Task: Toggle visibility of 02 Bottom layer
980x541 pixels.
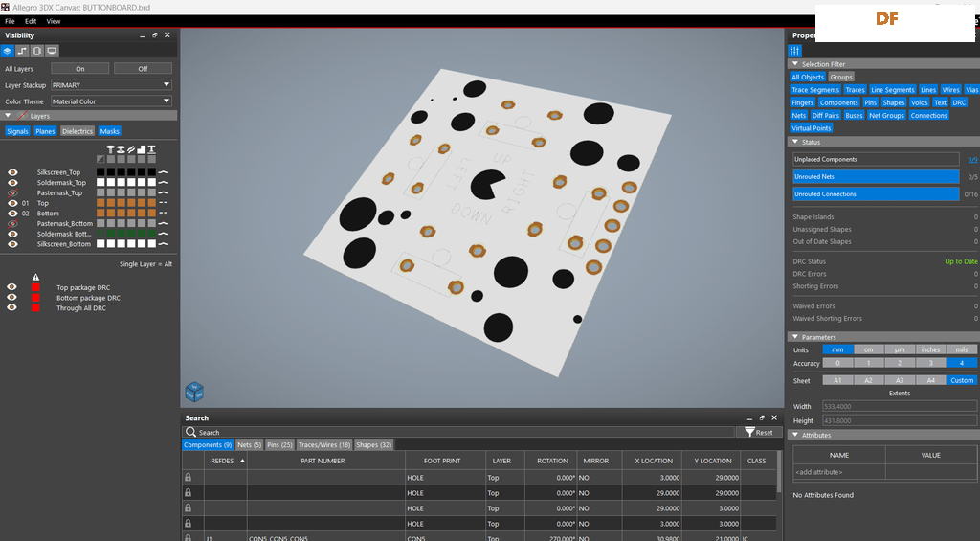Action: tap(12, 214)
